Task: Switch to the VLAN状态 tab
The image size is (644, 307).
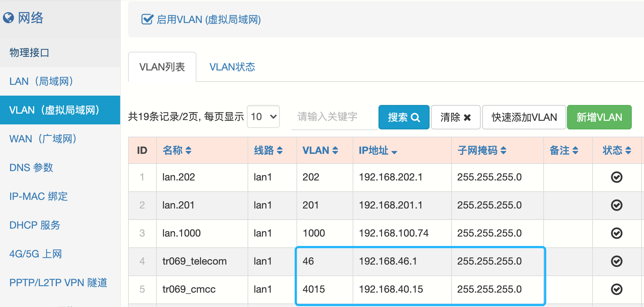Action: [x=232, y=67]
